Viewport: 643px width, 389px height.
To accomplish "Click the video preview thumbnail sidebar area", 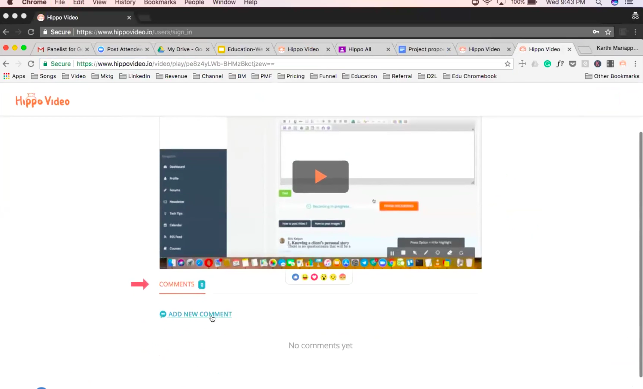I will point(193,203).
